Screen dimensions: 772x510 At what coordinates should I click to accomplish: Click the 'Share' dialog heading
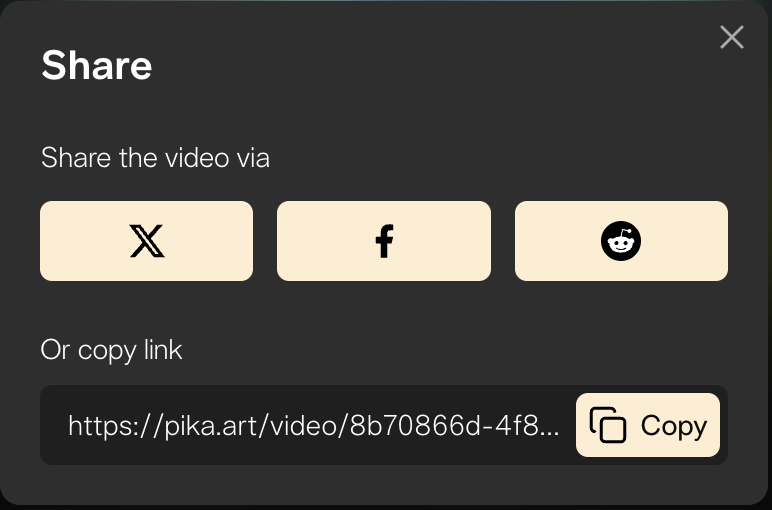point(96,65)
